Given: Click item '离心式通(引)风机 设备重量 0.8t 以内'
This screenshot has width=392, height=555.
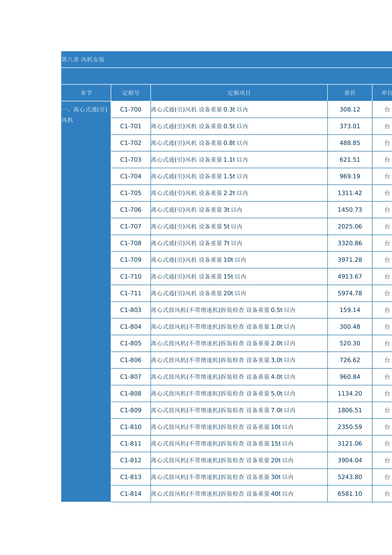Looking at the screenshot, I should coord(200,143).
